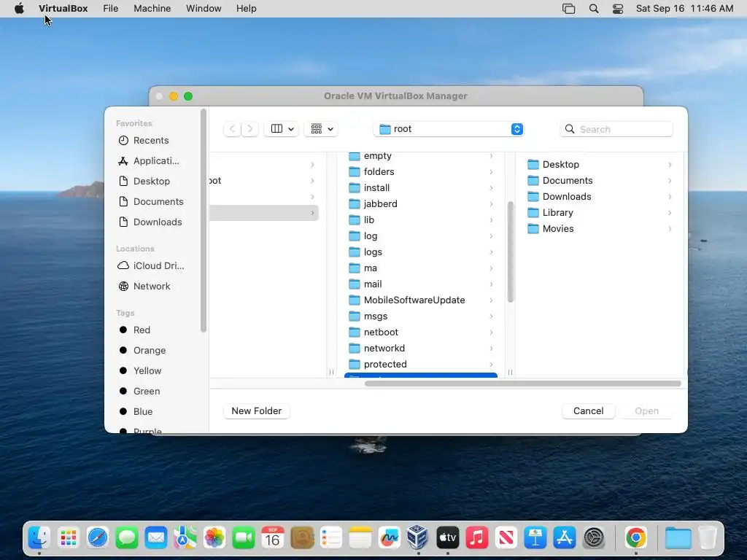The height and width of the screenshot is (560, 747).
Task: Select Applications in the sidebar
Action: 150,161
